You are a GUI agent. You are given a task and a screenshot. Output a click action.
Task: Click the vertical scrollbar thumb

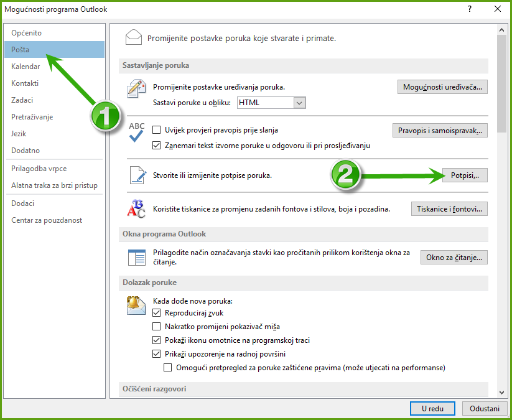coord(501,83)
